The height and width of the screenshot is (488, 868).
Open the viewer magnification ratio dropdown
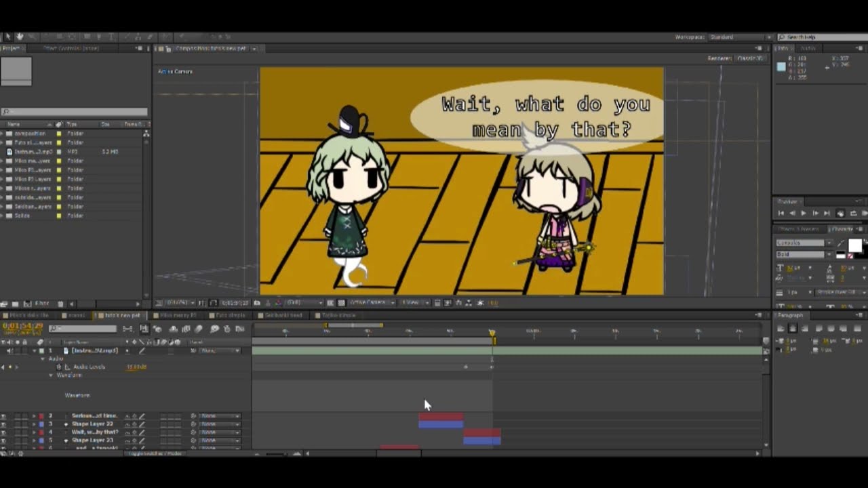pyautogui.click(x=180, y=302)
